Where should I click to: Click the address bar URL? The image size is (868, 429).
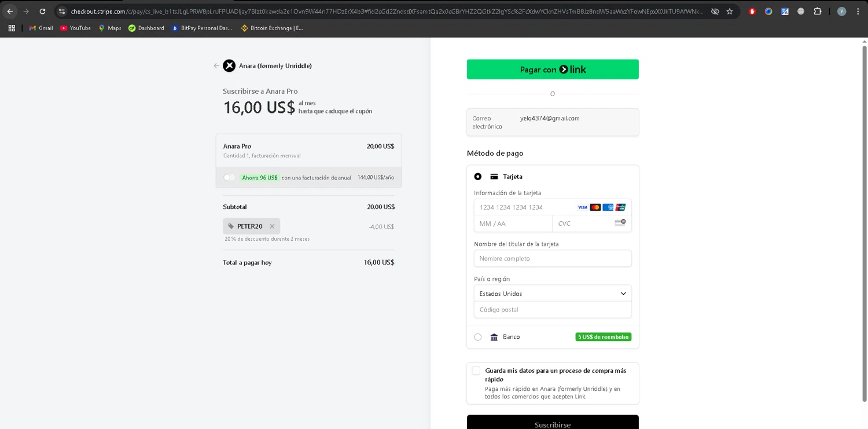click(x=387, y=11)
